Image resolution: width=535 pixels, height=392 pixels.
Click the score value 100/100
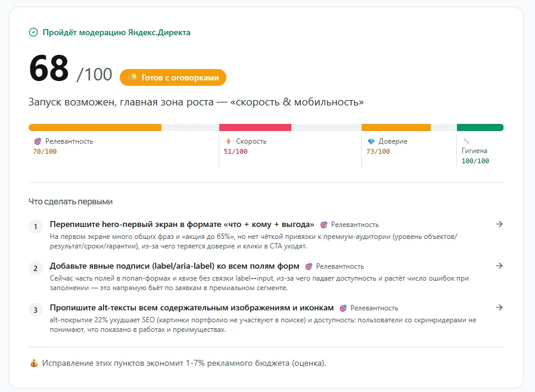tap(475, 161)
